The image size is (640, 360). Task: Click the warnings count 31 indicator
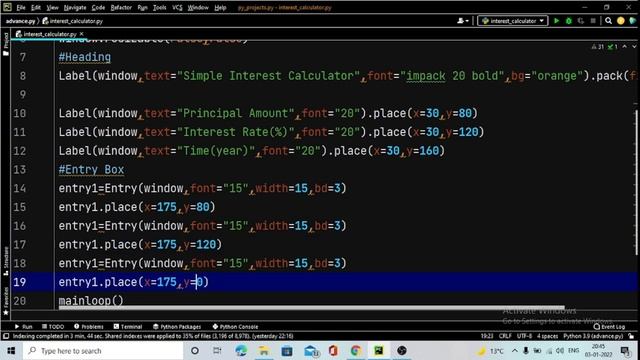[598, 47]
